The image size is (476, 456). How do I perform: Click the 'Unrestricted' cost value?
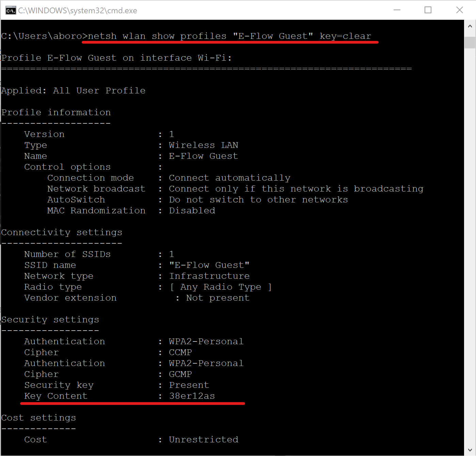click(x=204, y=440)
